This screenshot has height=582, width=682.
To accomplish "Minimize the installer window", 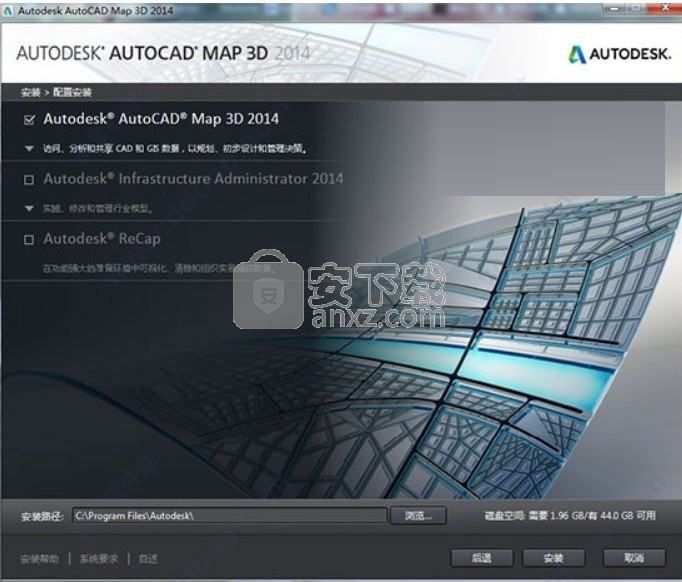I will click(615, 8).
